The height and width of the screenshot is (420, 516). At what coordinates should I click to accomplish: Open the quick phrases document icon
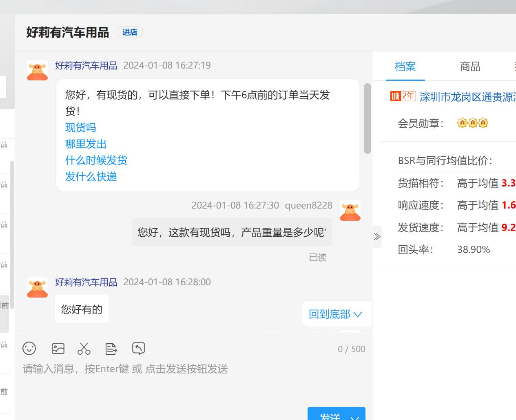[111, 349]
